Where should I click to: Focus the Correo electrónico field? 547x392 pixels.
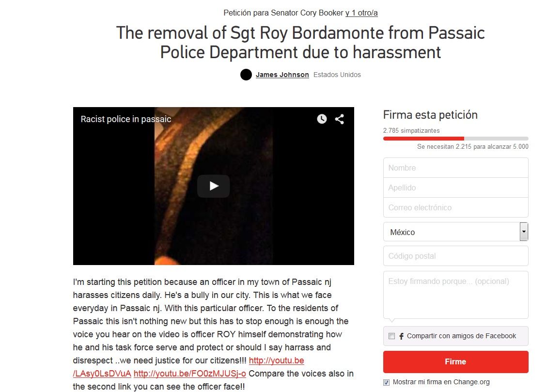[x=455, y=207]
